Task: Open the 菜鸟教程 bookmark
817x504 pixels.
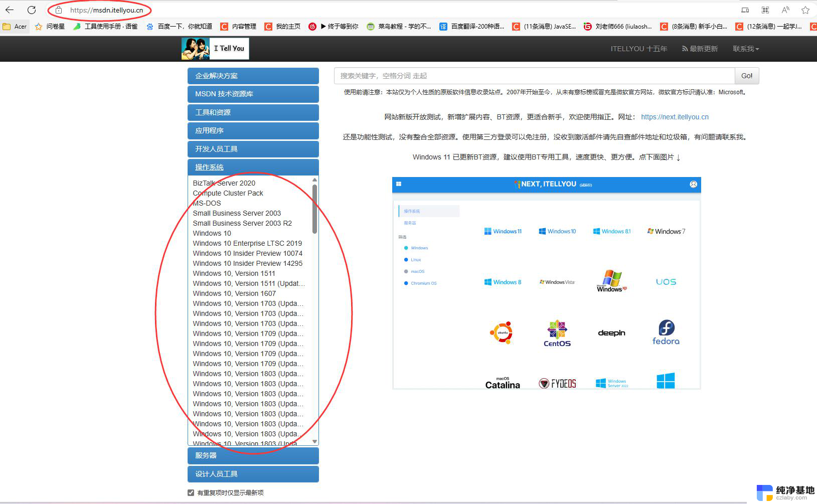Action: [x=399, y=27]
